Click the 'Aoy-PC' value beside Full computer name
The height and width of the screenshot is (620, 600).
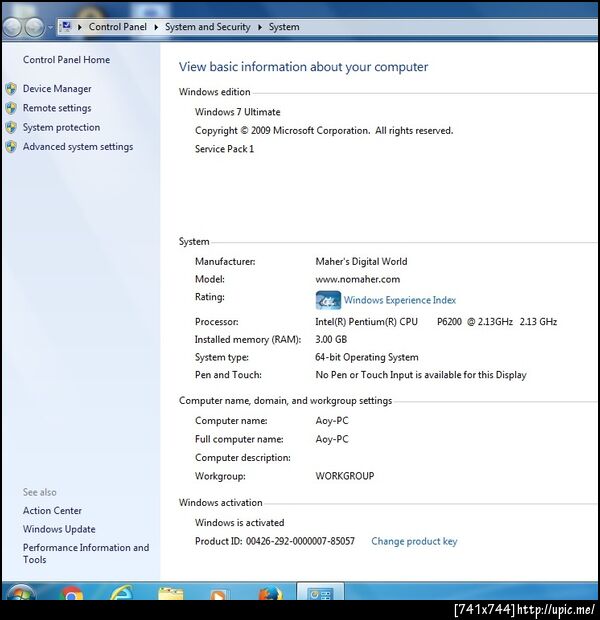pos(332,439)
